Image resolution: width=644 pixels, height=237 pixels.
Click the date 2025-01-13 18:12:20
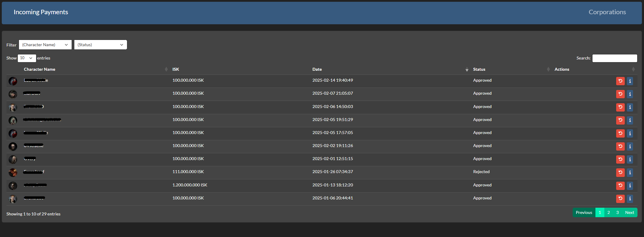point(333,185)
